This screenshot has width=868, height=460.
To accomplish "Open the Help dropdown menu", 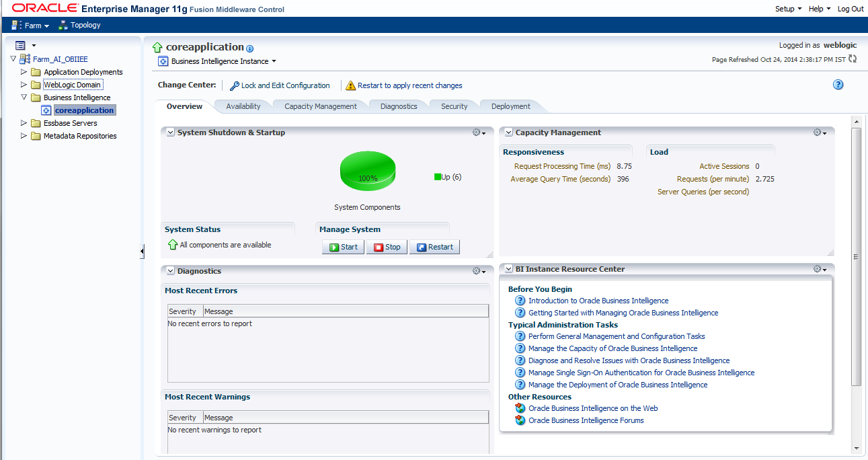I will tap(820, 9).
